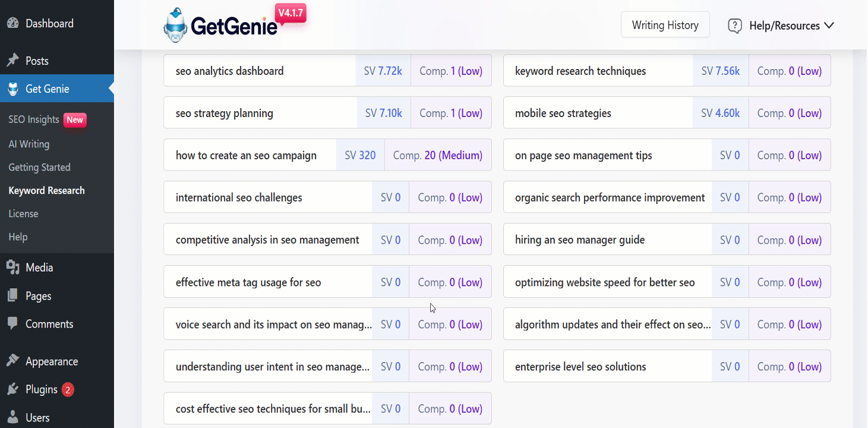The image size is (868, 428).
Task: Click SV 0 for international seo challenges
Action: click(390, 197)
